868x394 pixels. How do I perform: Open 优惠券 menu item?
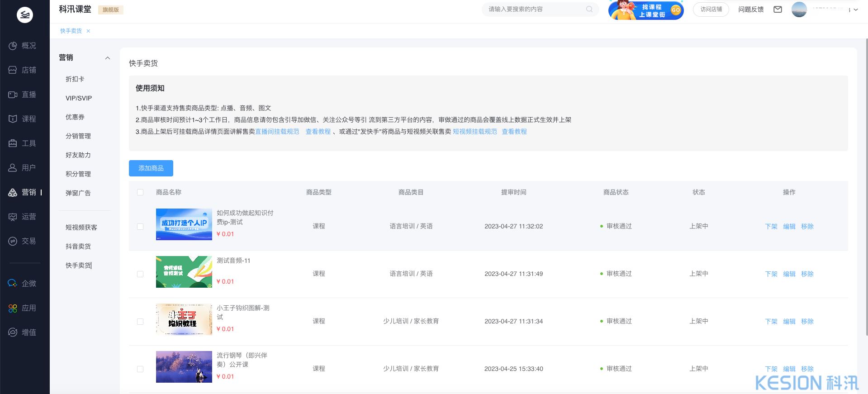[75, 117]
